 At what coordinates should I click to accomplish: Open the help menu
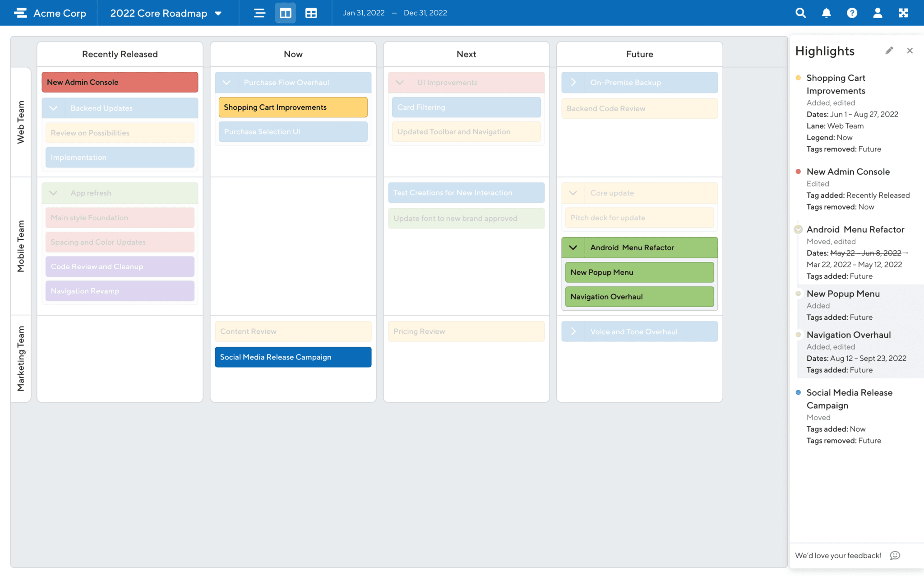point(852,13)
